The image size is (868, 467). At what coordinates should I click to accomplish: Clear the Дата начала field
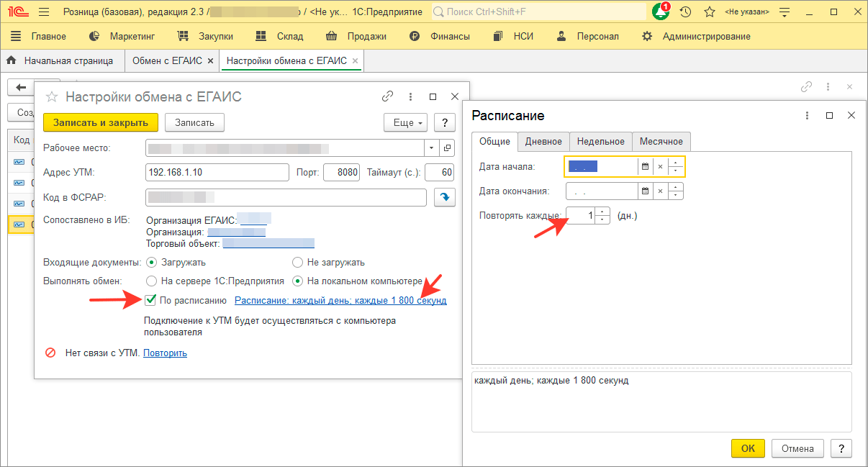coord(660,167)
